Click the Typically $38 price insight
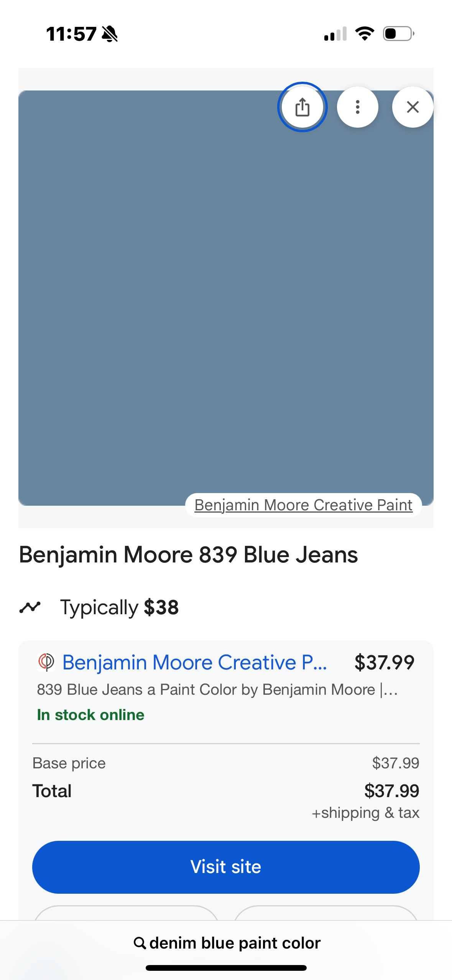Screen dimensions: 452x980 (119, 607)
